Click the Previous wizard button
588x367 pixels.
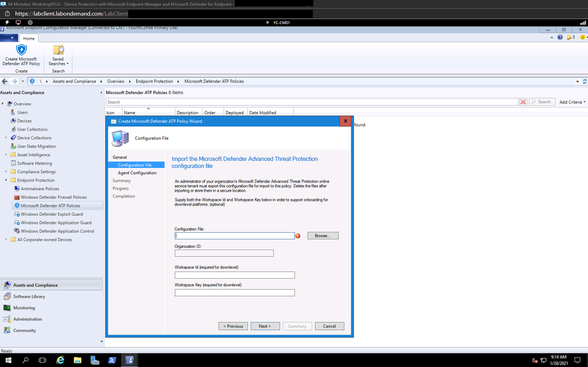(233, 326)
